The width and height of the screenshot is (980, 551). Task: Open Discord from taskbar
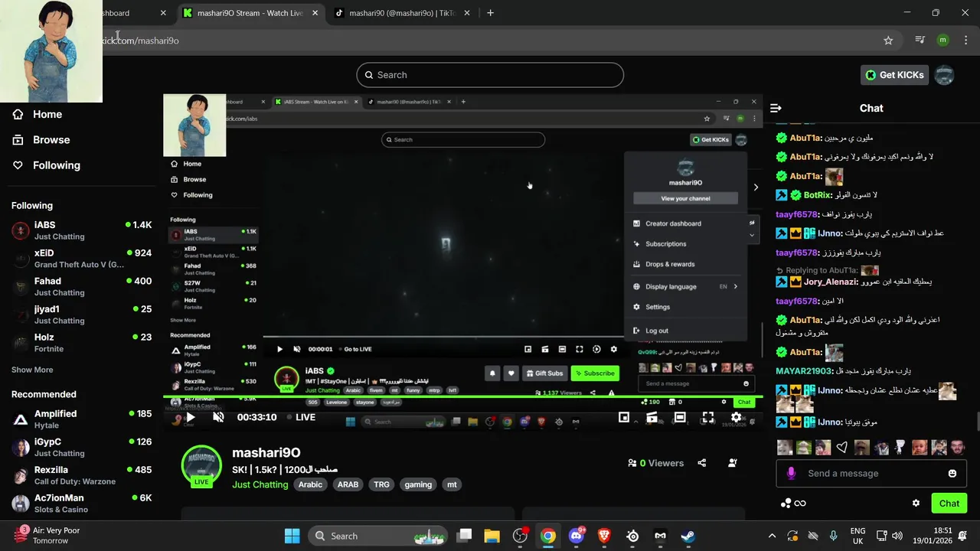point(577,536)
